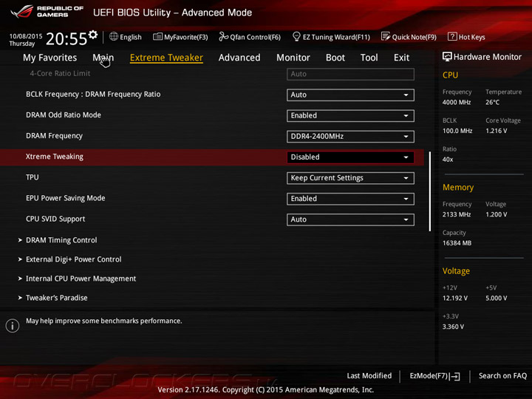Click the TPU setting label
Viewport: 532px width, 399px height.
[33, 177]
